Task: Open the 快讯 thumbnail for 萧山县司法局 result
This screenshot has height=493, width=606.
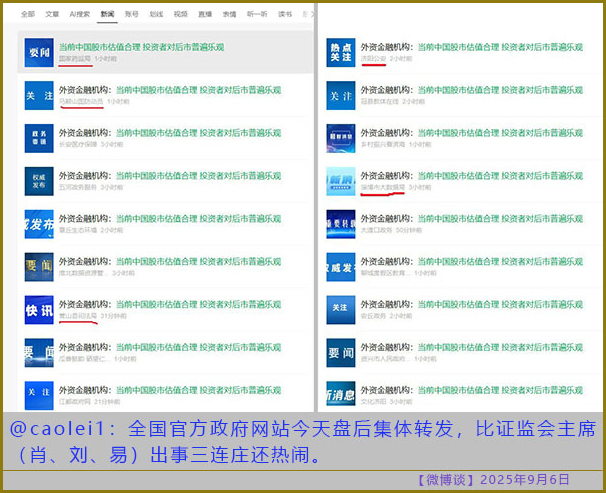Action: coord(39,310)
